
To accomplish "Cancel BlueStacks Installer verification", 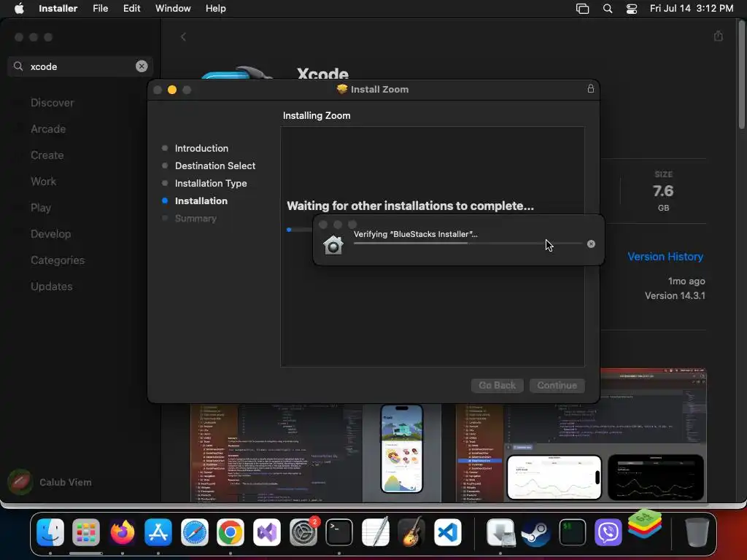I will tap(591, 244).
